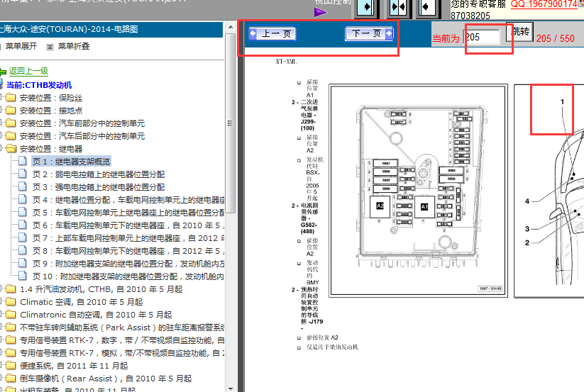This screenshot has height=392, width=584.
Task: Click the left panel scrollbar down arrow
Action: 231,388
